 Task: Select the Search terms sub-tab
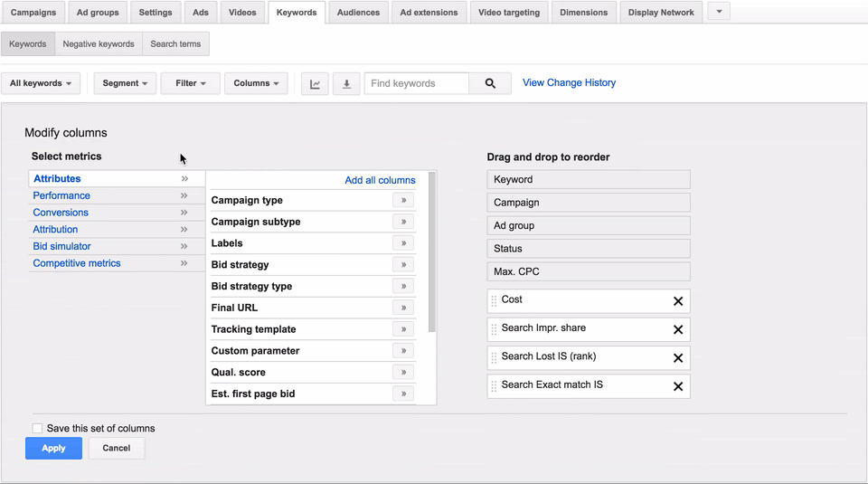(x=175, y=43)
